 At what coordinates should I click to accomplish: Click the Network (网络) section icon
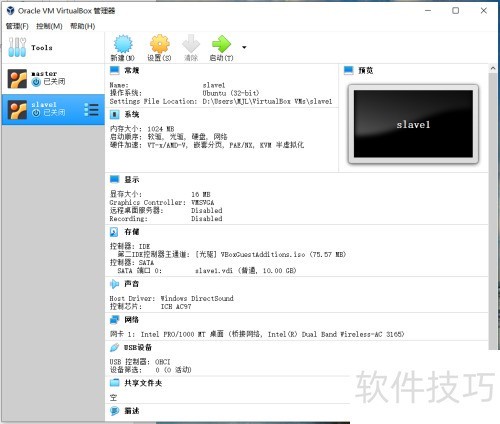tap(114, 320)
